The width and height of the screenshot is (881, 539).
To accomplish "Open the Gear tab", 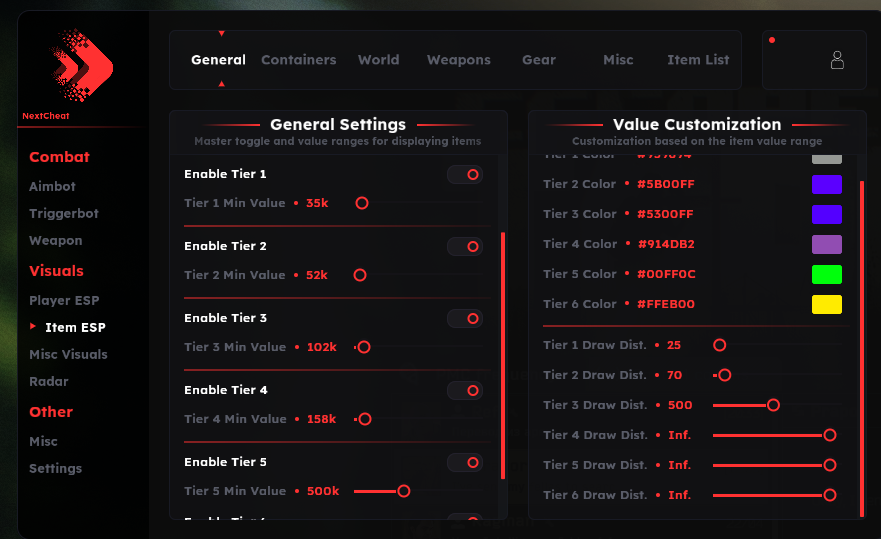I will tap(538, 60).
